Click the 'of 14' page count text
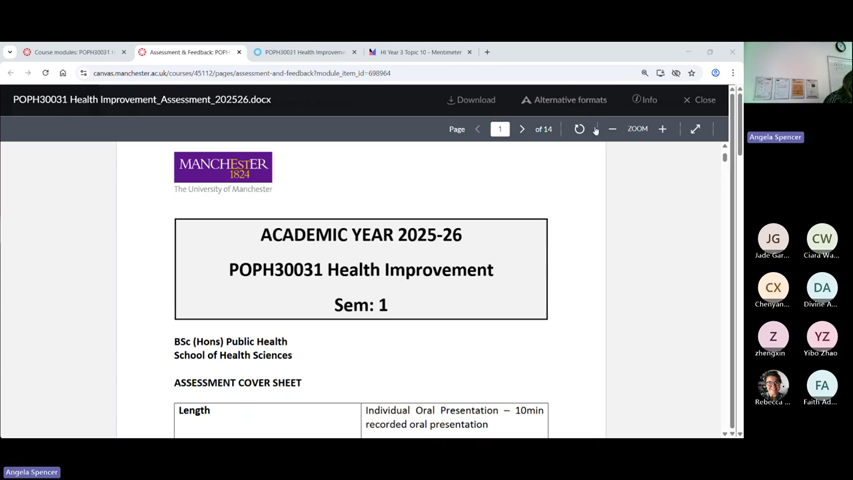 pyautogui.click(x=543, y=129)
